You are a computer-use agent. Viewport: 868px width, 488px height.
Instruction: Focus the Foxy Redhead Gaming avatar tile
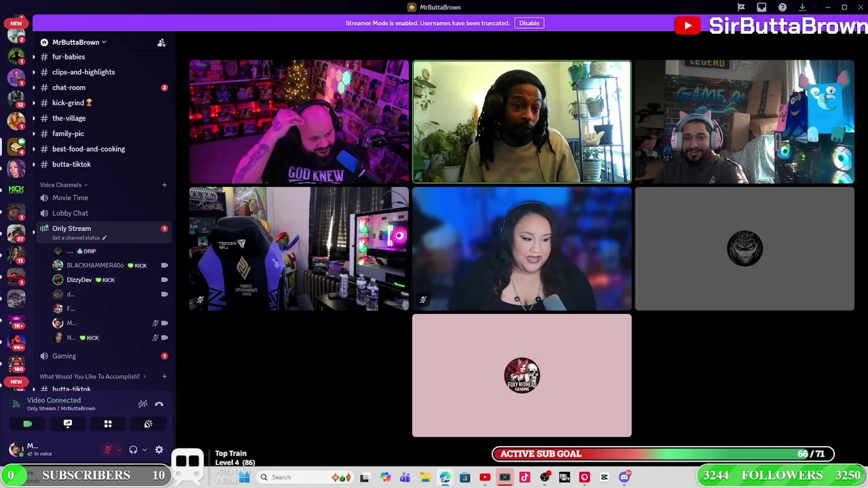point(521,375)
